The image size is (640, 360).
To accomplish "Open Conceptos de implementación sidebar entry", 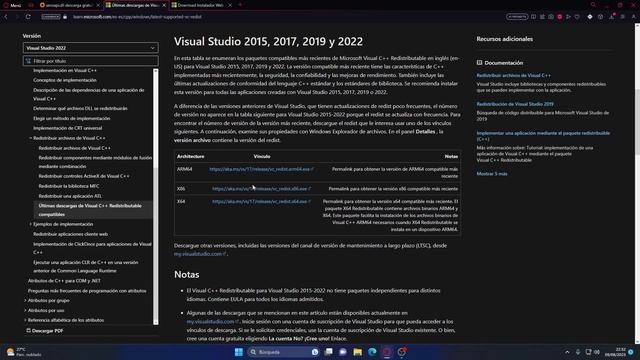I will (x=65, y=80).
